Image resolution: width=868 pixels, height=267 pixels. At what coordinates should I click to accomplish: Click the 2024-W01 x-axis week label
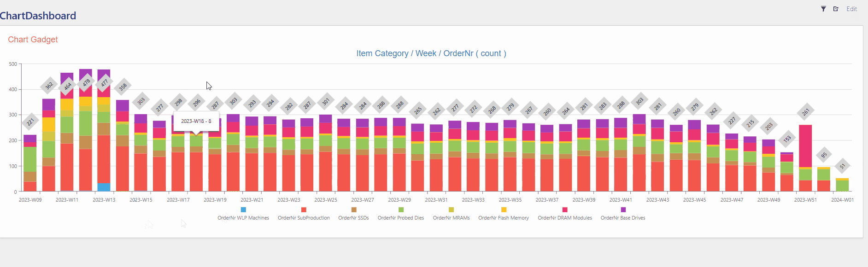[842, 200]
